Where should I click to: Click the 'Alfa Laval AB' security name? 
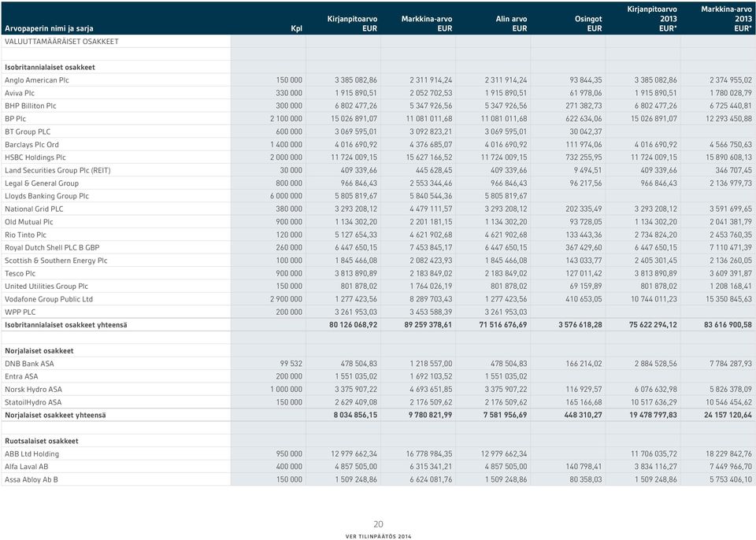27,467
